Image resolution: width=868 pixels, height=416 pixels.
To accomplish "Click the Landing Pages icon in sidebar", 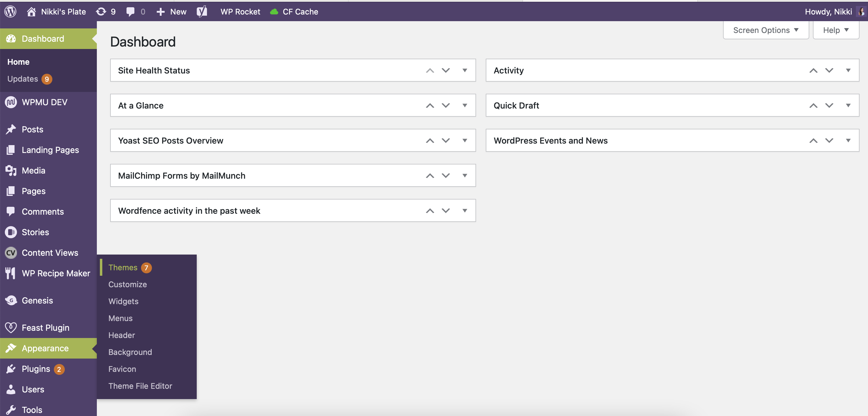I will point(11,150).
